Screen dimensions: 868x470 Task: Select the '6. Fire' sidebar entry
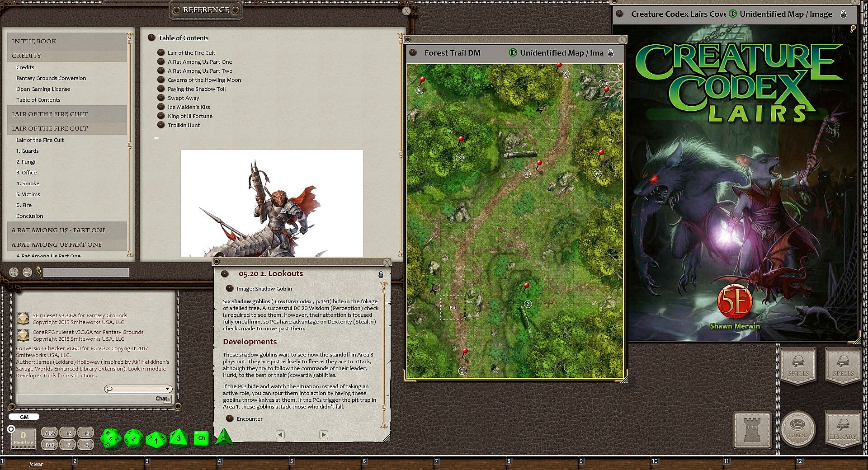tap(24, 205)
